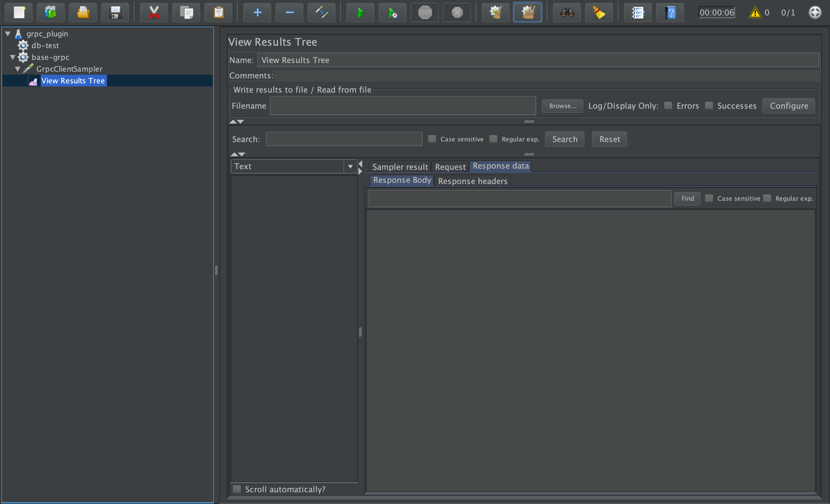
Task: Open the Function Helper list icon
Action: click(x=638, y=13)
